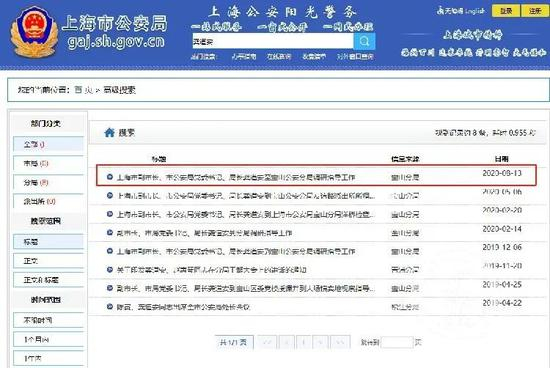Click the yellow 登录 login button
The height and width of the screenshot is (368, 550).
[x=506, y=11]
